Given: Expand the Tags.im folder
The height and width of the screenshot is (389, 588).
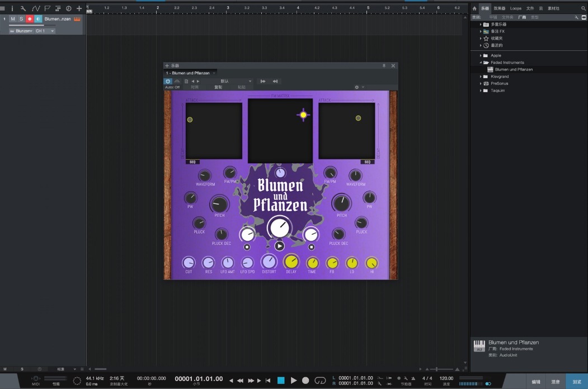Looking at the screenshot, I should [481, 91].
